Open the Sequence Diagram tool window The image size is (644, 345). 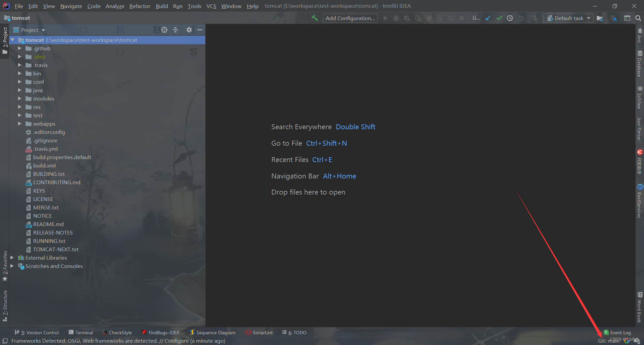coord(213,333)
